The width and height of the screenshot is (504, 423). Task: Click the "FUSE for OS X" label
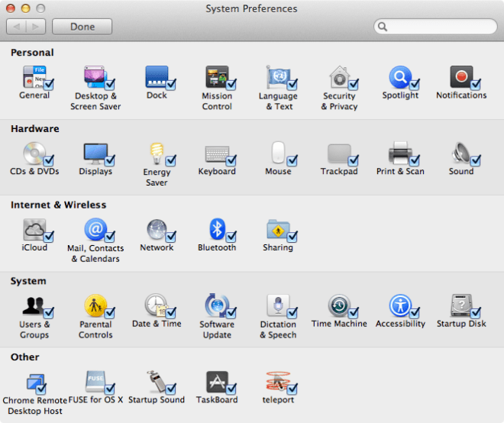pos(95,400)
